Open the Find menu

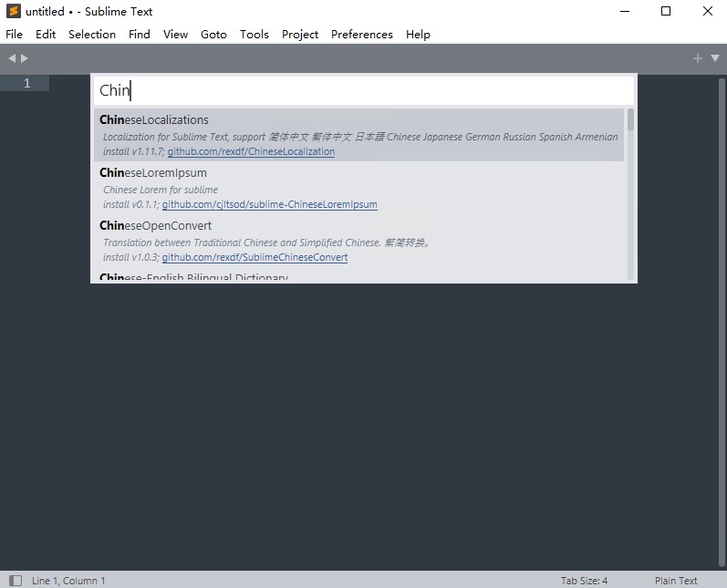pos(139,35)
